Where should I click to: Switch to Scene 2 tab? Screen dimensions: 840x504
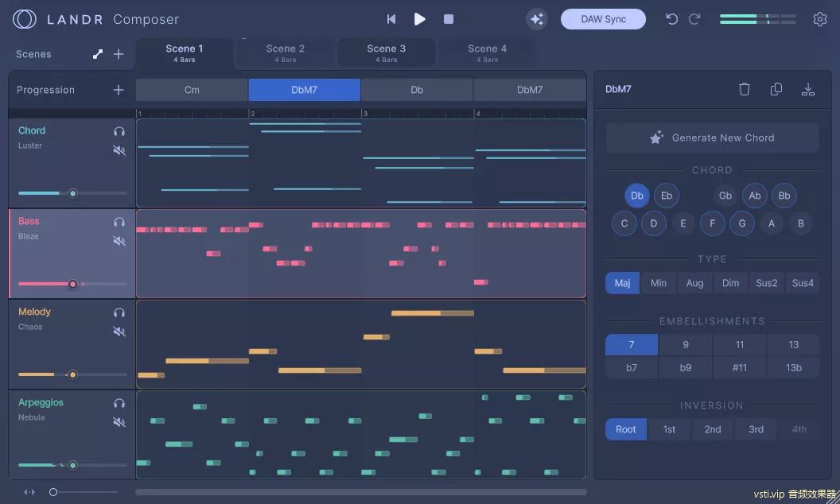pos(286,53)
